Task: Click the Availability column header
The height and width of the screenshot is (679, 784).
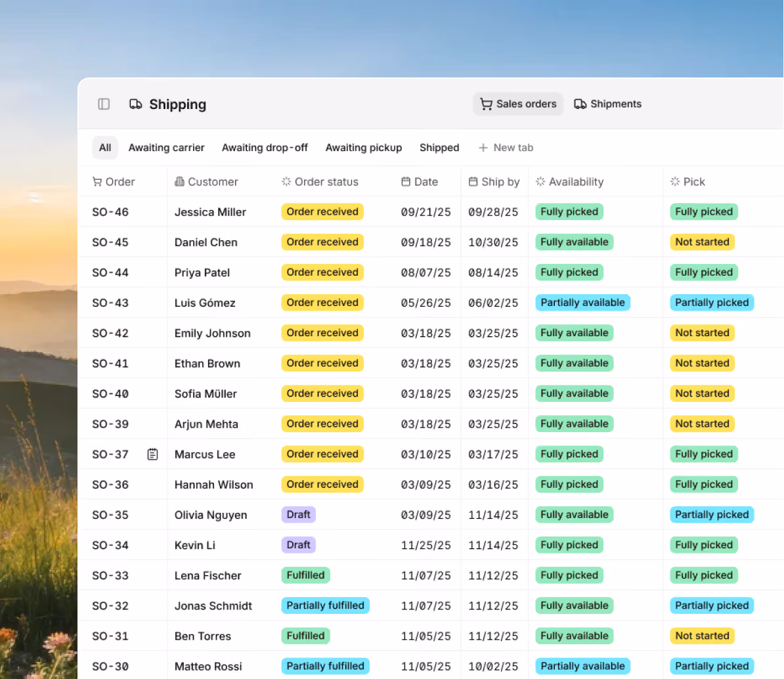Action: tap(569, 181)
